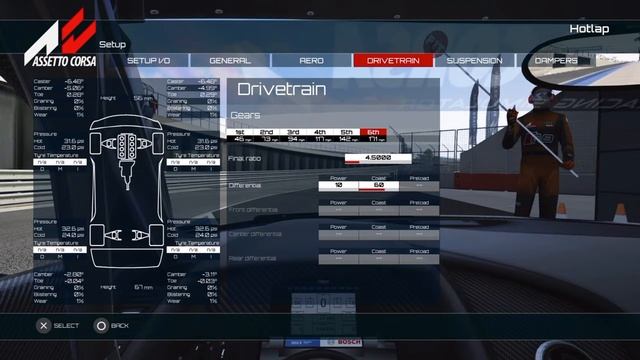Click the 'BACK' prompt label
640x360 pixels.
(x=120, y=326)
